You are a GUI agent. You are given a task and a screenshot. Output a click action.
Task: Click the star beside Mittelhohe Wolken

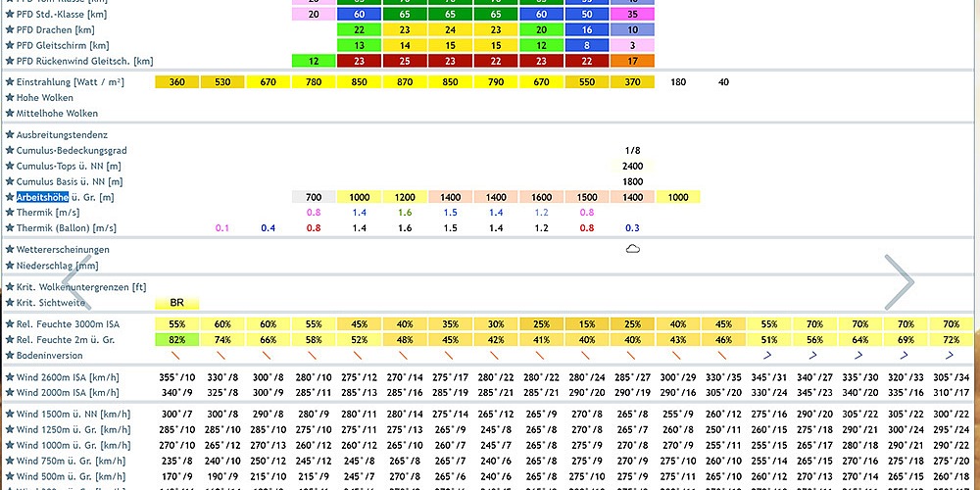point(10,113)
